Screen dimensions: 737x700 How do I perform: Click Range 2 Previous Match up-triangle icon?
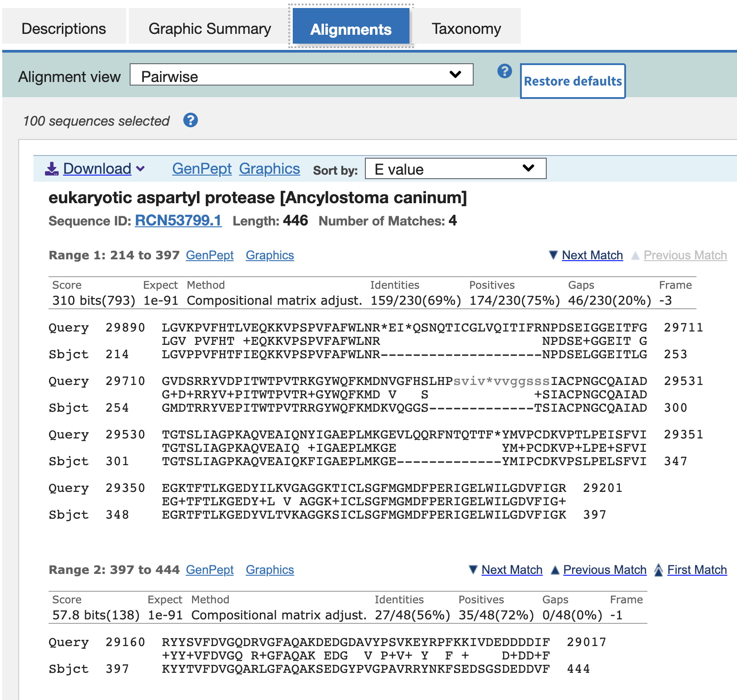coord(555,570)
